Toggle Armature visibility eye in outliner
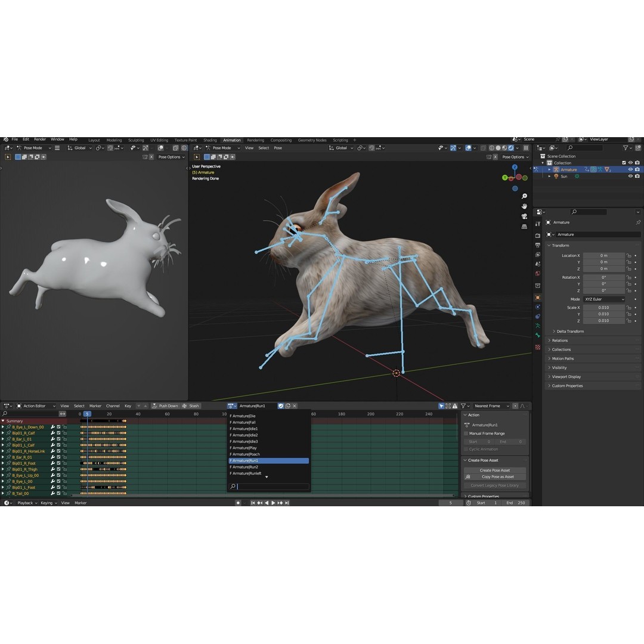 click(630, 169)
